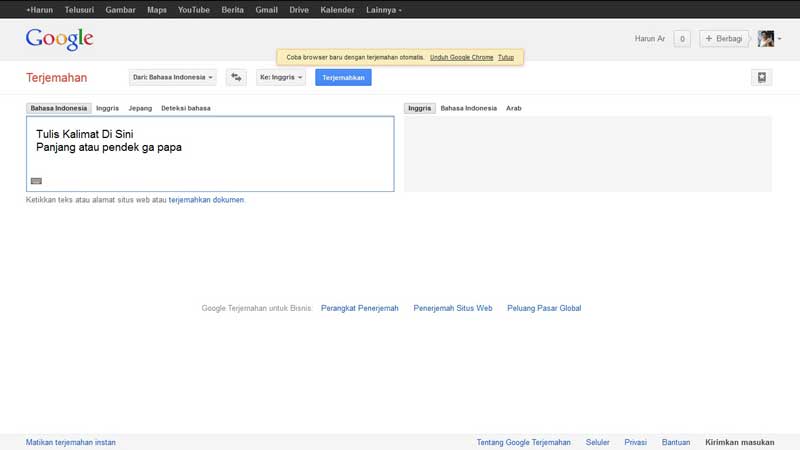Open the profile picture avatar

(765, 39)
